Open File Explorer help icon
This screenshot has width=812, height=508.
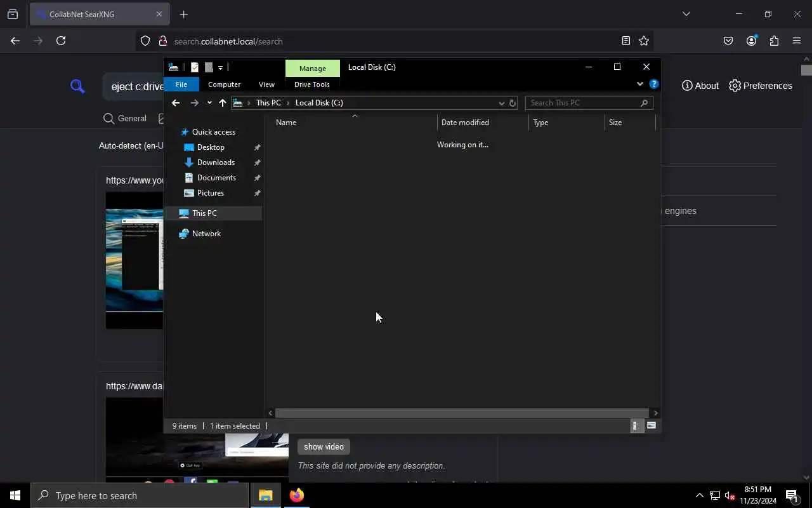click(x=654, y=84)
